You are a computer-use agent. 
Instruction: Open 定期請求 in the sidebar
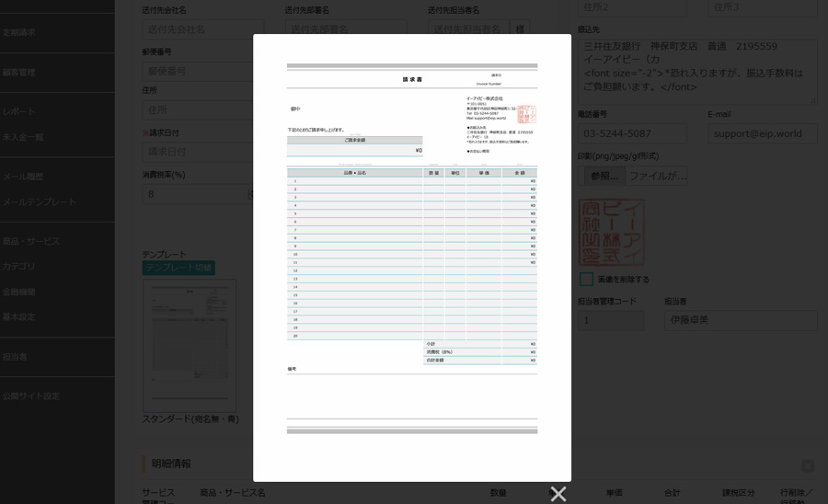pyautogui.click(x=19, y=32)
